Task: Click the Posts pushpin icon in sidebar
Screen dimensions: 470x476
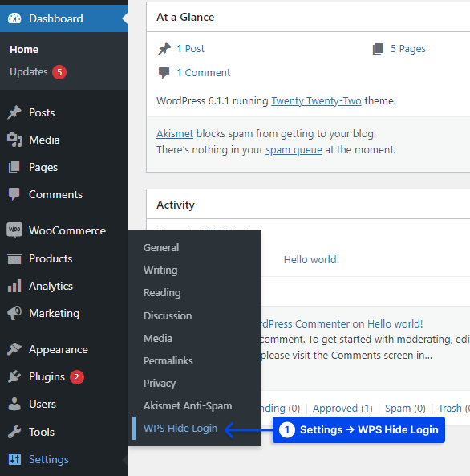Action: 14,112
